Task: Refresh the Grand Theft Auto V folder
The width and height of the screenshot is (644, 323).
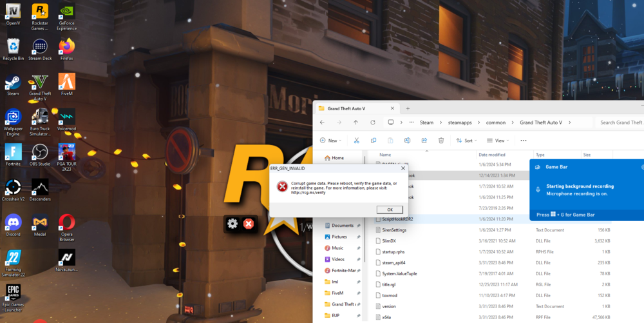Action: tap(372, 122)
